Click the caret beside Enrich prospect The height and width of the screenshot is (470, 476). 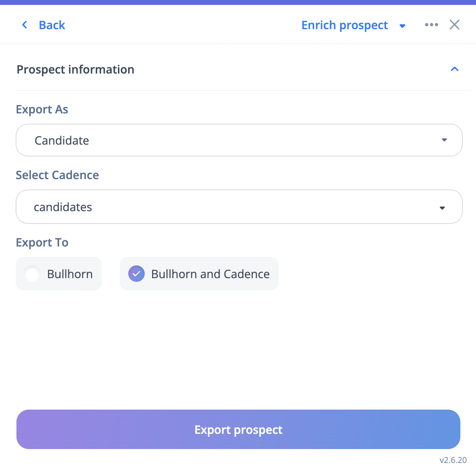point(402,26)
